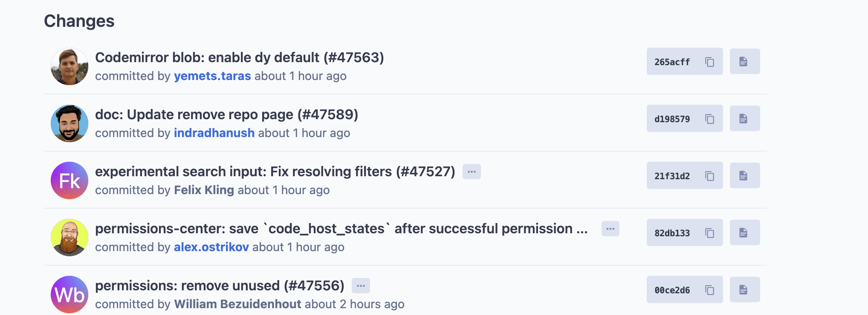Screen dimensions: 868x315
Task: Open the Codemirror blob commit details
Action: (240, 57)
